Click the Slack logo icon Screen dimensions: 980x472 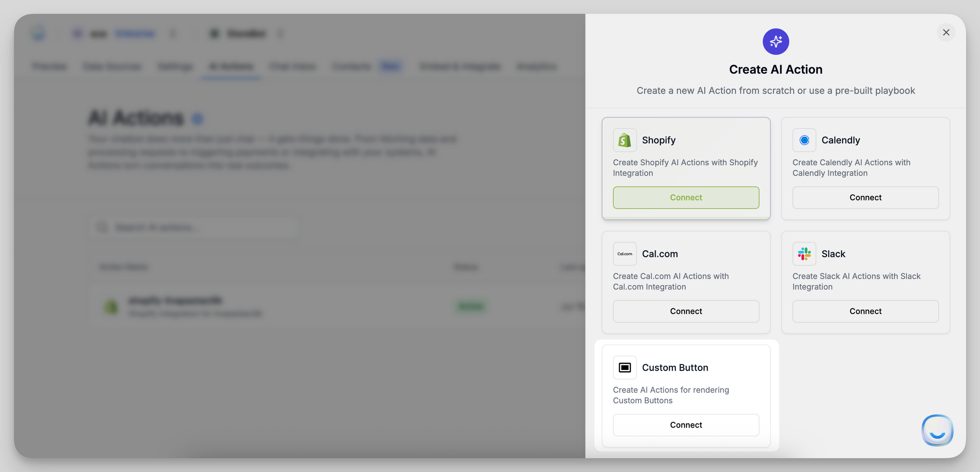(x=804, y=254)
